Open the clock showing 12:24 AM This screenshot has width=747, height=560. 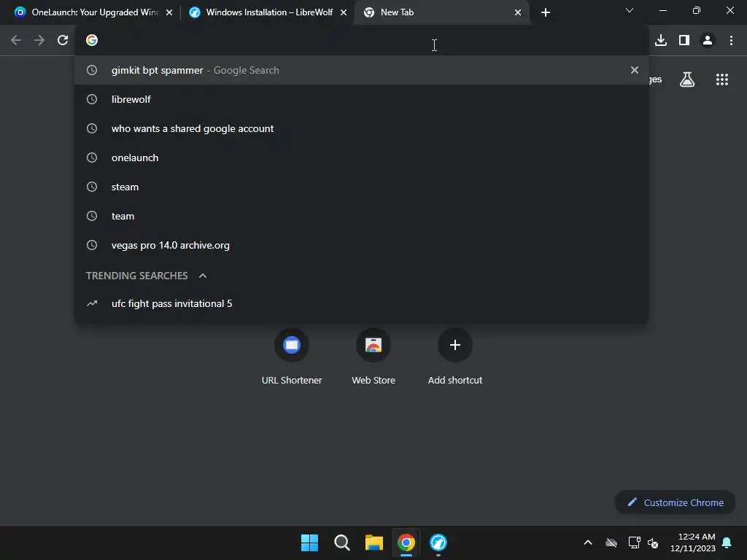point(693,542)
